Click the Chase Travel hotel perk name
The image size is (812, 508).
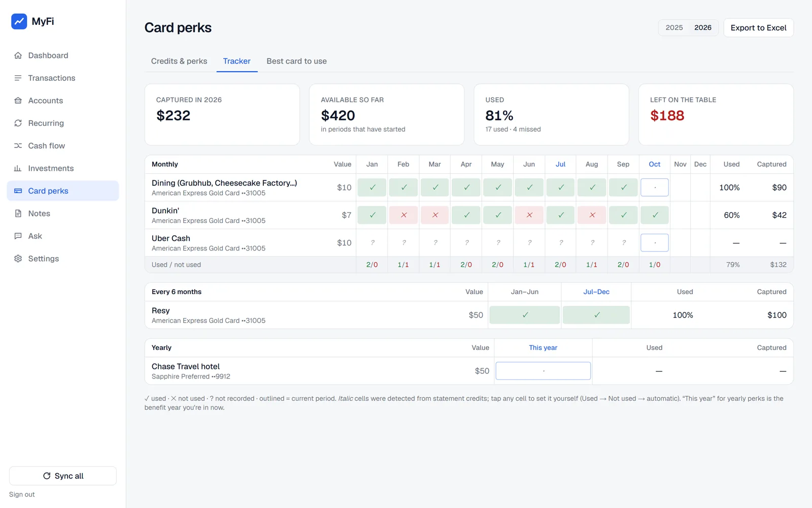pyautogui.click(x=186, y=366)
